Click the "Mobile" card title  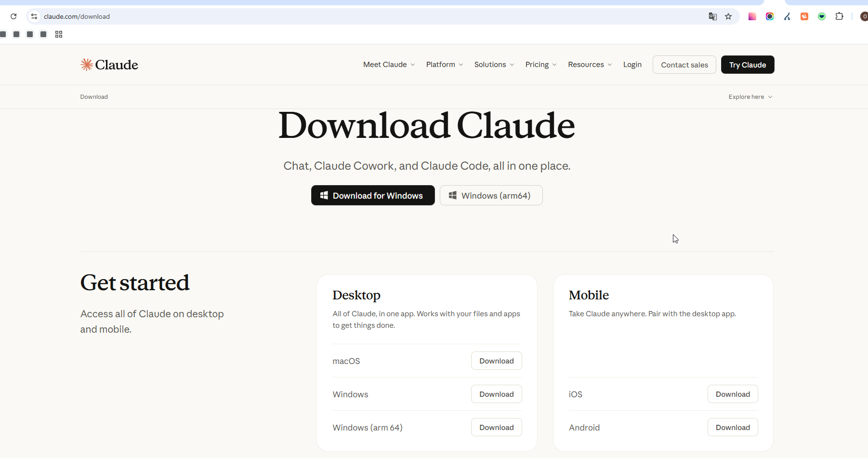click(x=589, y=295)
